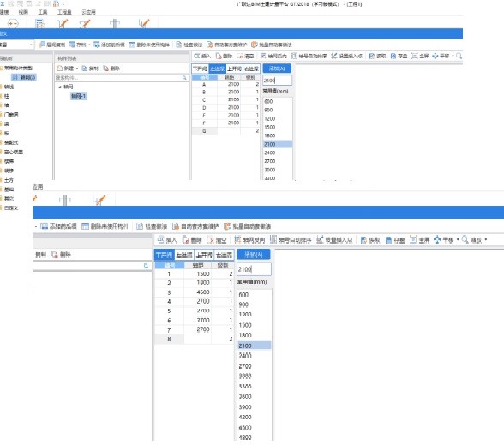The image size is (504, 445).
Task: Click 存盘 in the upper axis-grid toolbar
Action: (399, 56)
